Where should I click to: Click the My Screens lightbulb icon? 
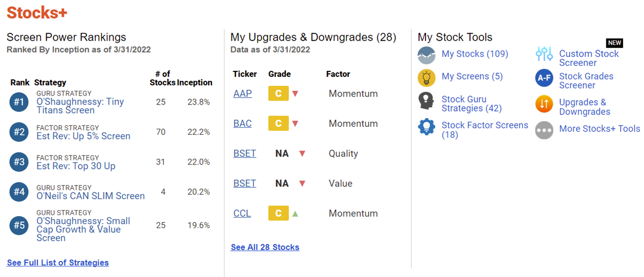[x=427, y=77]
